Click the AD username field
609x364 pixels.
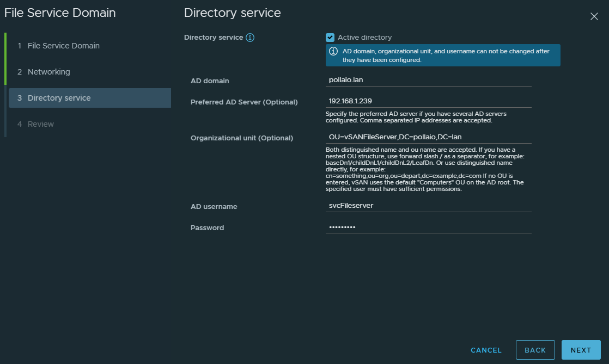[x=428, y=206]
